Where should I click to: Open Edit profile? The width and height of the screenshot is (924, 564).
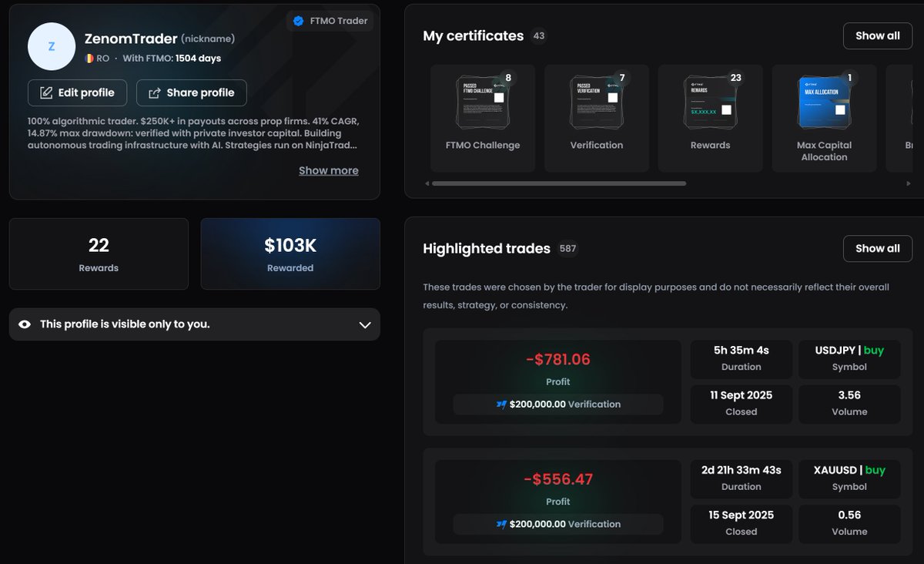(77, 92)
